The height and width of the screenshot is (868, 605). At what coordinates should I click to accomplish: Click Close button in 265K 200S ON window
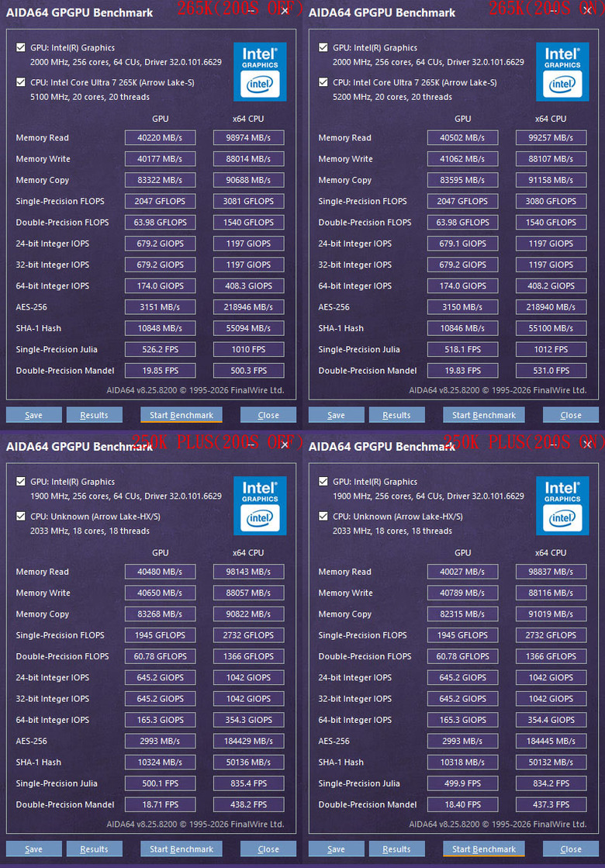(x=571, y=415)
